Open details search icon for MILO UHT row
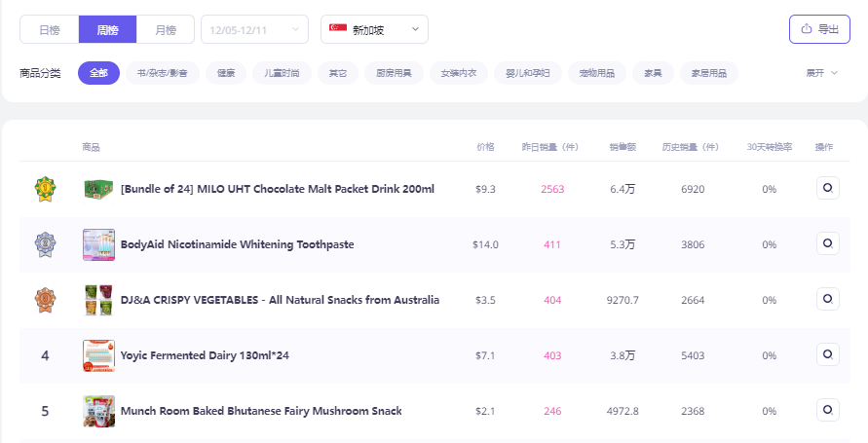Screen dimensions: 868x443 pyautogui.click(x=828, y=188)
